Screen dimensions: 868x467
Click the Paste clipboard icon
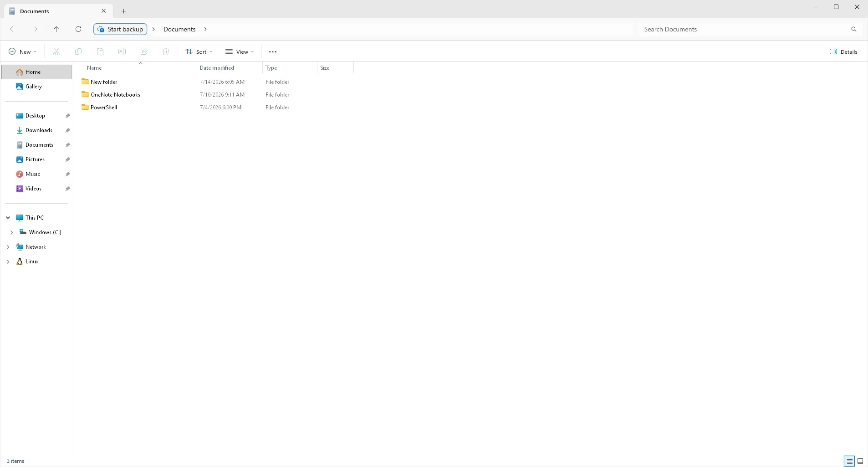pyautogui.click(x=100, y=52)
